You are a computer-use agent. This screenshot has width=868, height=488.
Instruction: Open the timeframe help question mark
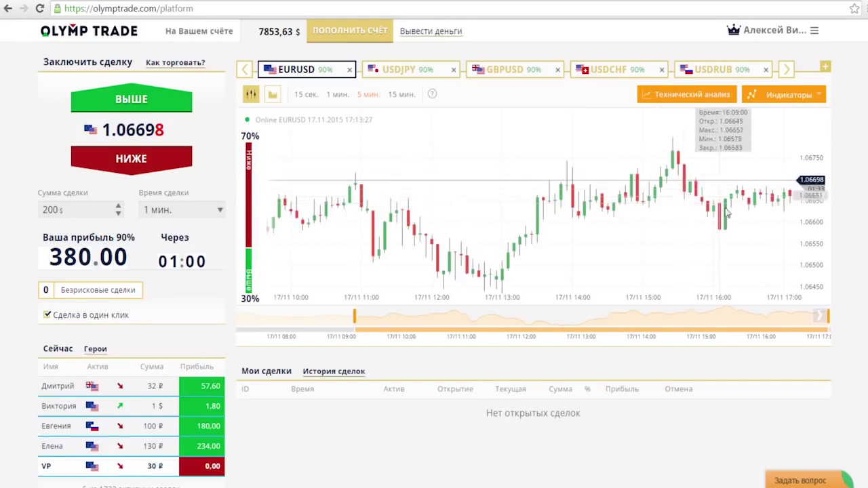[x=432, y=94]
